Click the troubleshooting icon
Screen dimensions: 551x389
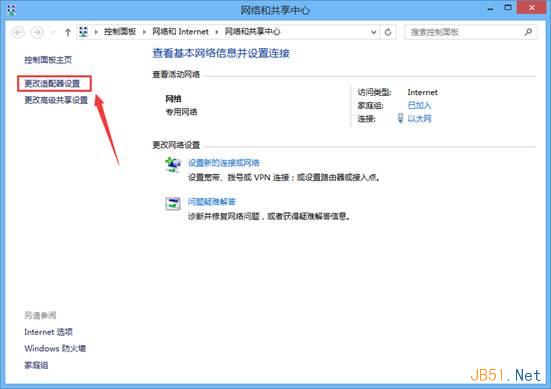pos(173,203)
